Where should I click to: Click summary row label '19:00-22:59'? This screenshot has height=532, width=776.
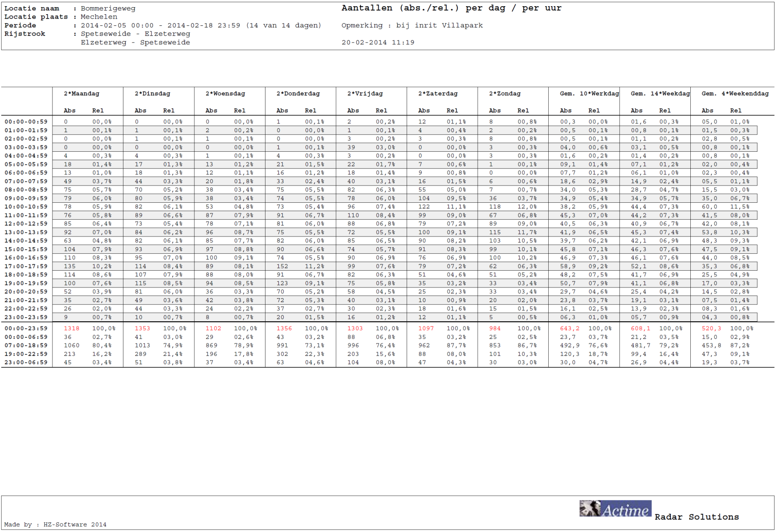click(26, 354)
